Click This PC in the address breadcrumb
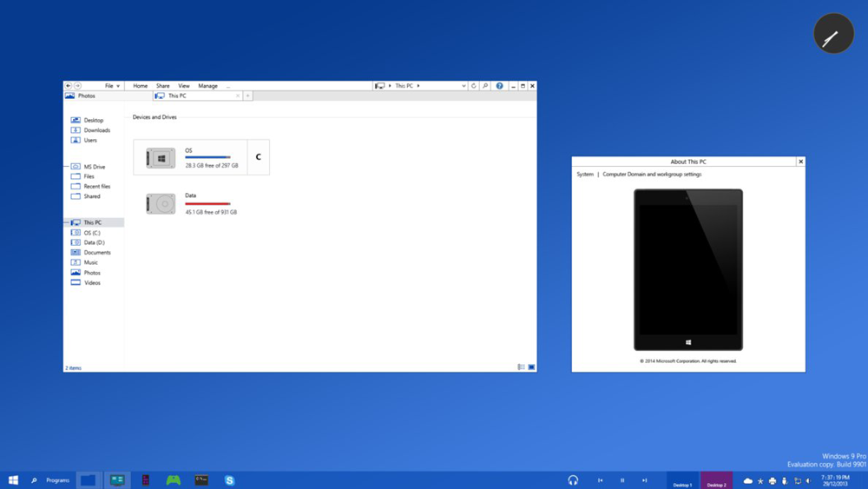 click(x=404, y=86)
